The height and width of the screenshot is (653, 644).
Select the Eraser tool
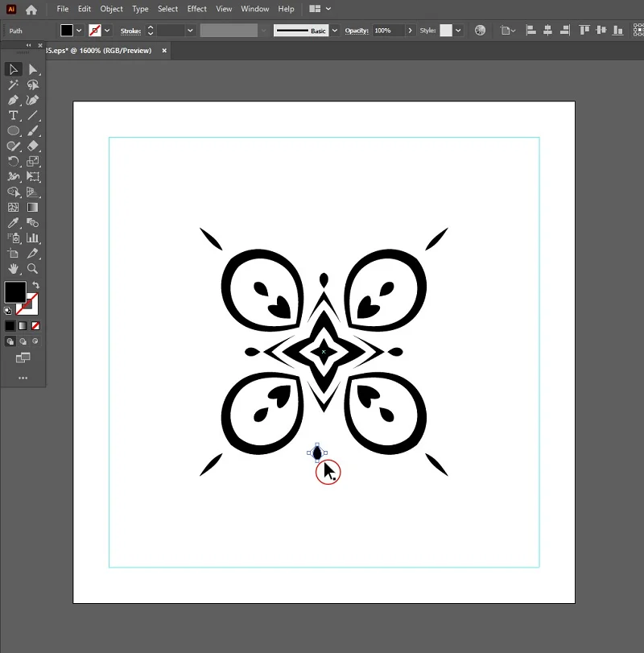tap(32, 147)
